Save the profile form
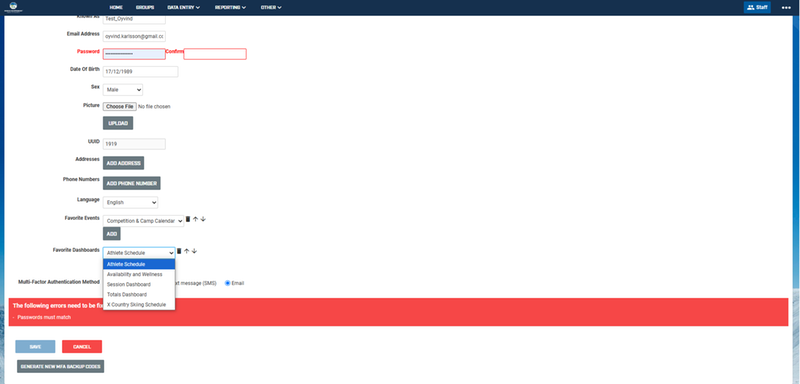Image resolution: width=800 pixels, height=384 pixels. (x=35, y=347)
